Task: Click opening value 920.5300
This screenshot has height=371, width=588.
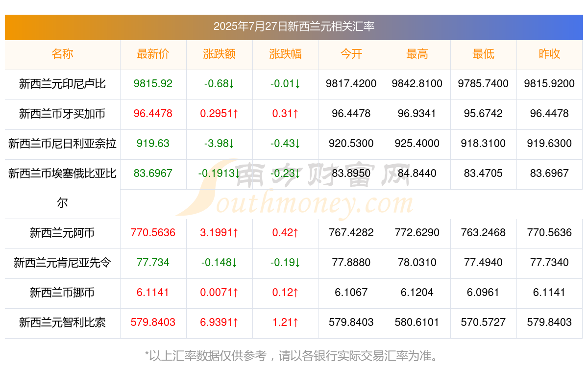Action: [351, 144]
